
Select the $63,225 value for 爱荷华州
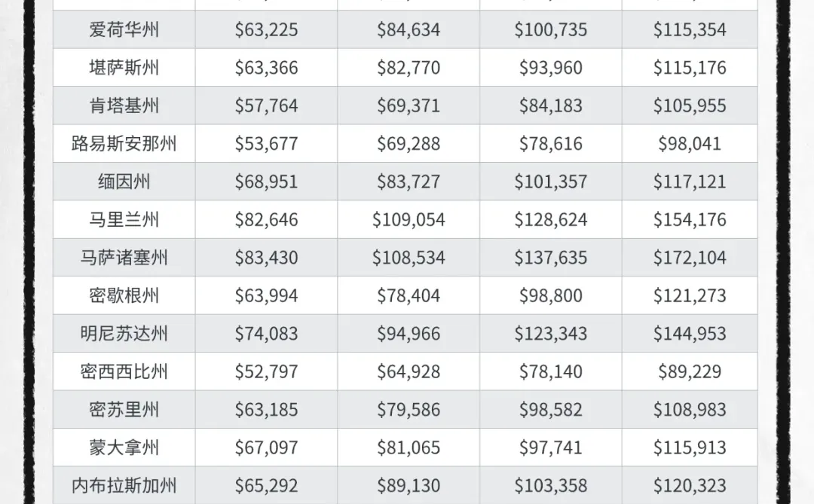click(x=266, y=29)
